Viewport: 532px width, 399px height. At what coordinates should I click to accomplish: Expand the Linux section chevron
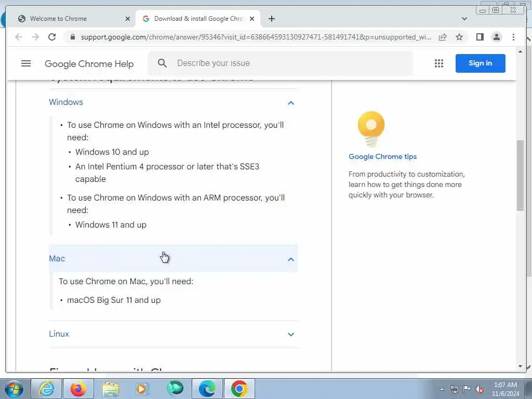click(291, 335)
